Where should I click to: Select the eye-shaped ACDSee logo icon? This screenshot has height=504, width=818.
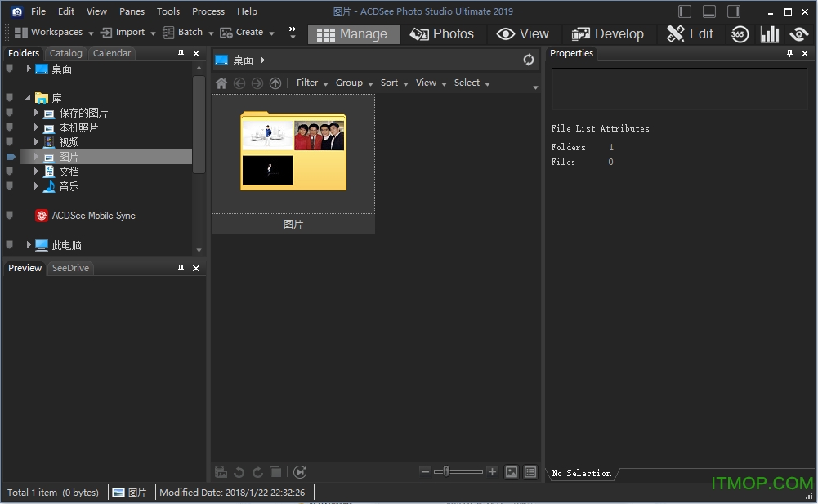coord(798,33)
